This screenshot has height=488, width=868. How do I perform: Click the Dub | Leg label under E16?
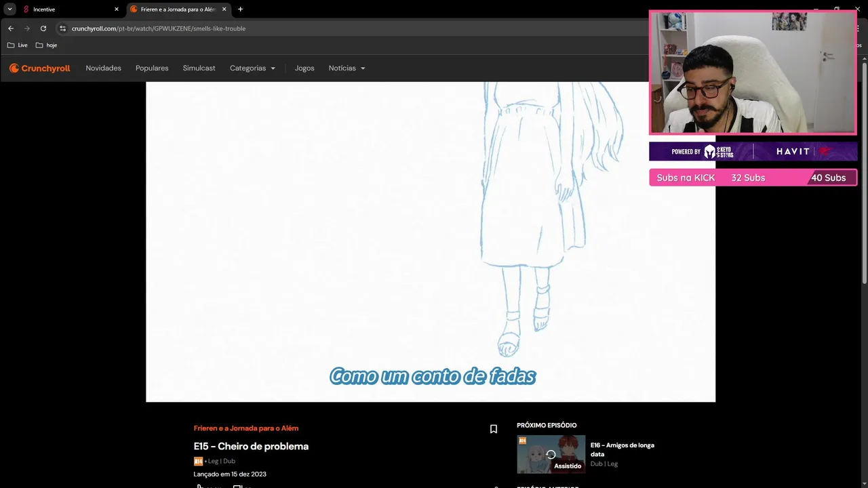click(604, 464)
